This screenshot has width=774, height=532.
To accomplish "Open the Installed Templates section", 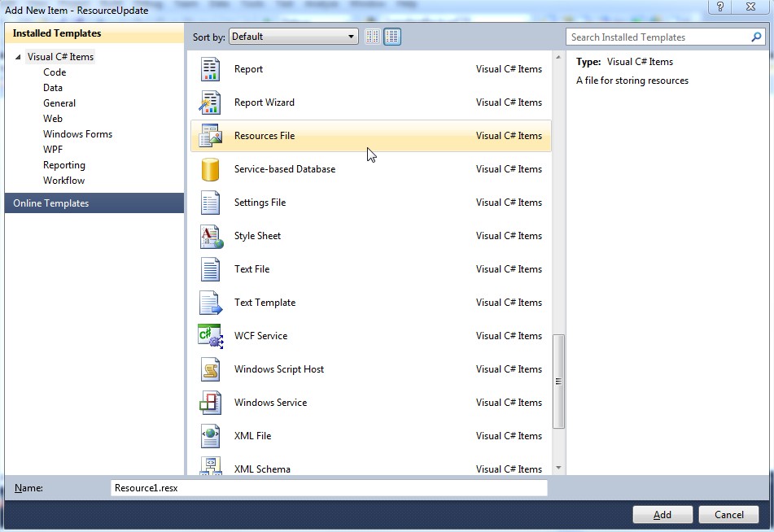I will pyautogui.click(x=94, y=33).
